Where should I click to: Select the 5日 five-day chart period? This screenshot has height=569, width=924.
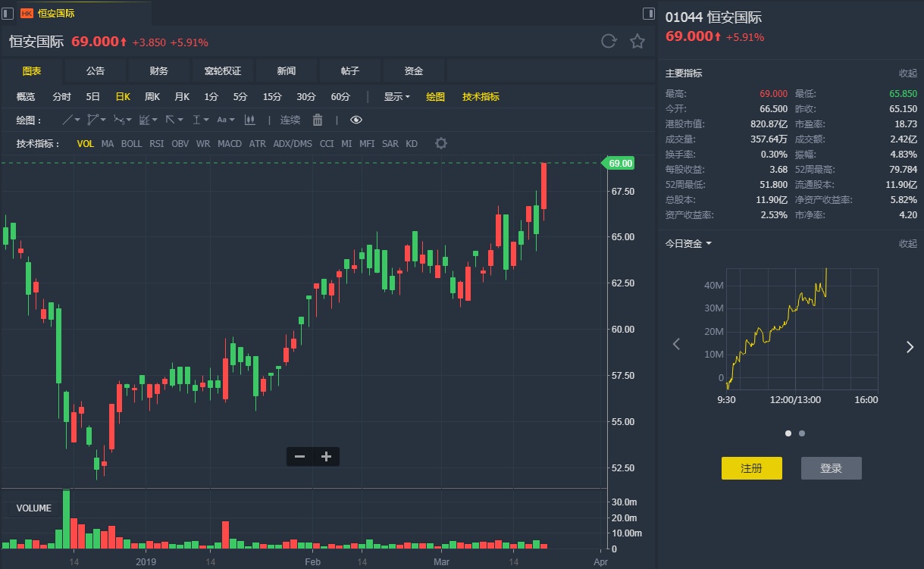point(92,96)
